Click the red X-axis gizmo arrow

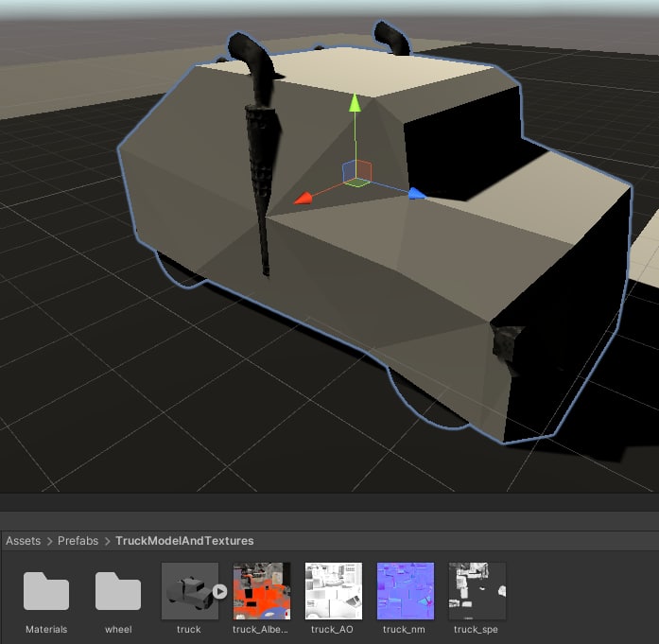point(303,199)
